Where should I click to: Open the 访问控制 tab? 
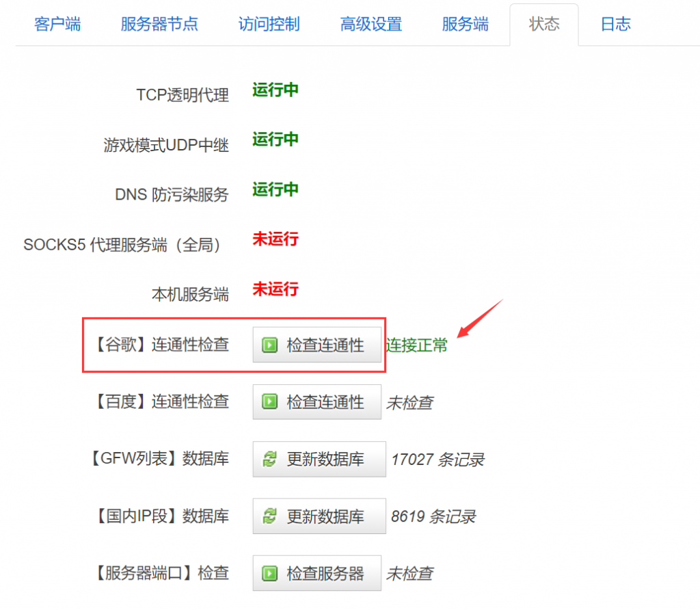pos(269,25)
